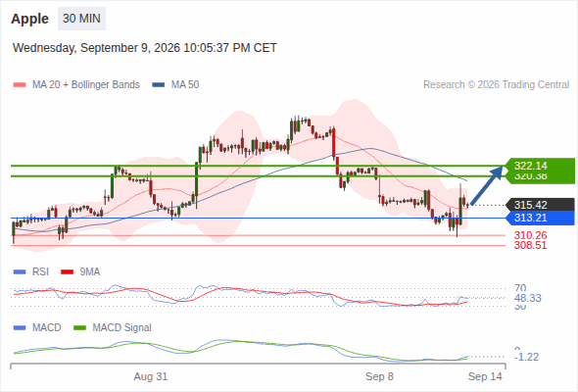
Task: Click the MA 50 legend label
Action: coord(185,85)
